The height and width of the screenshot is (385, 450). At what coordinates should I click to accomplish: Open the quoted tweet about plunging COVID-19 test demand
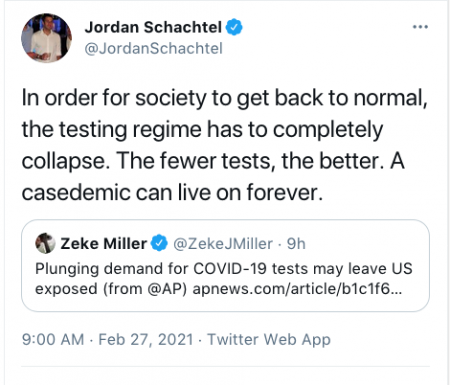[225, 265]
